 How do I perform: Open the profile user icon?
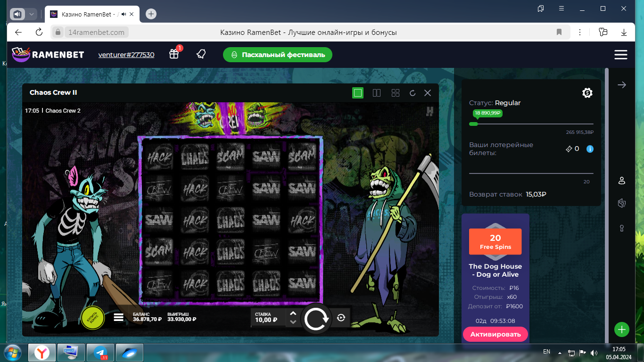622,181
